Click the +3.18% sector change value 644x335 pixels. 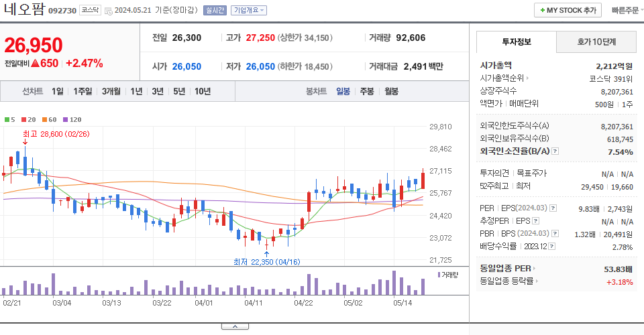(620, 282)
